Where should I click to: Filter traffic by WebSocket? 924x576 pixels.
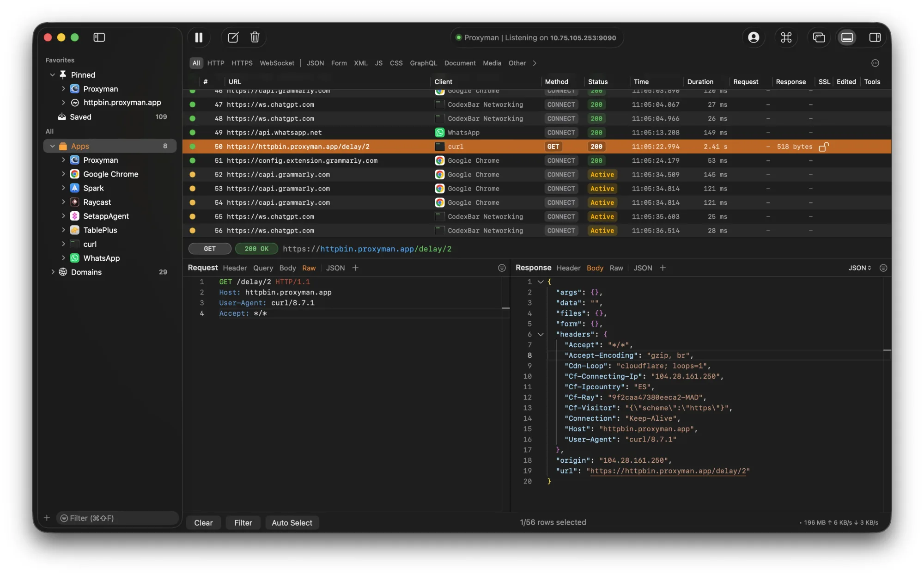point(277,63)
